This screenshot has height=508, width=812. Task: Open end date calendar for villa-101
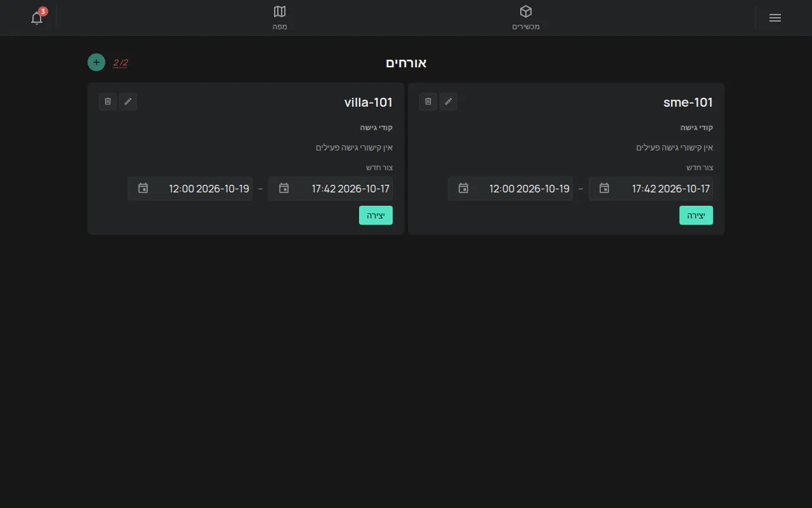tap(143, 188)
